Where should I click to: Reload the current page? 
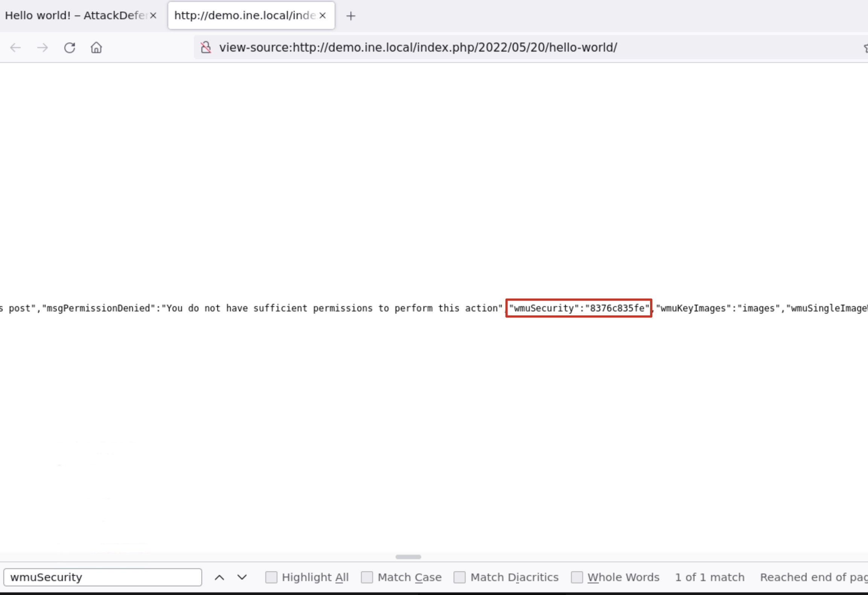click(70, 47)
